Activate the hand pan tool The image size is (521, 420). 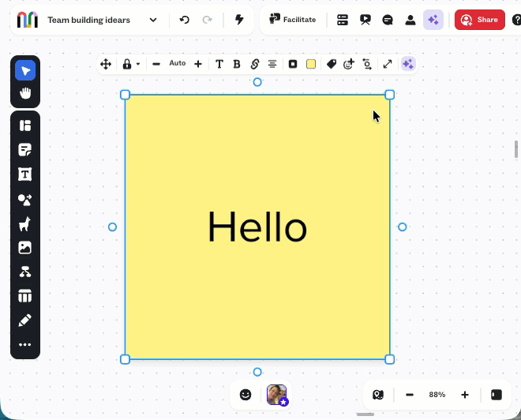pos(25,93)
